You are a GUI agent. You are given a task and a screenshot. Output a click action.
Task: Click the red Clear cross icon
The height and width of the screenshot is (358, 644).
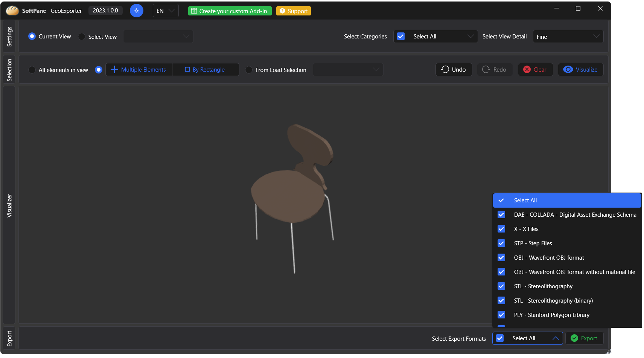527,69
